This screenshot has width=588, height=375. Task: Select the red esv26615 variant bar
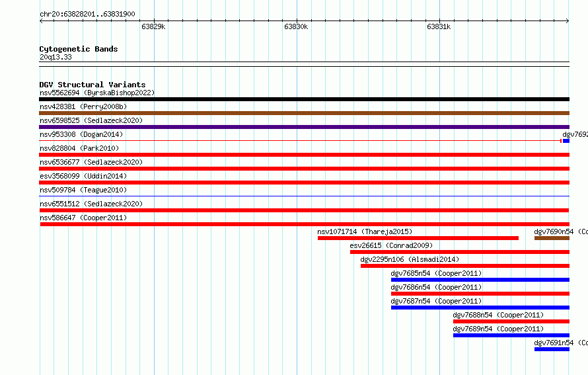click(x=460, y=252)
